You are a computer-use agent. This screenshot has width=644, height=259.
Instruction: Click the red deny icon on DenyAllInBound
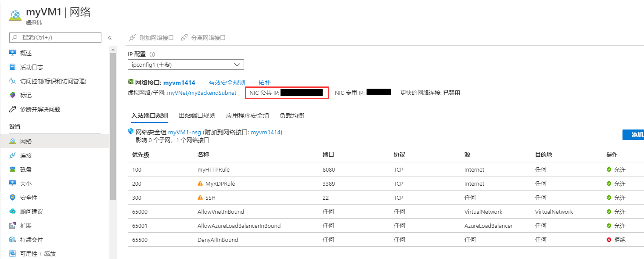click(x=609, y=240)
